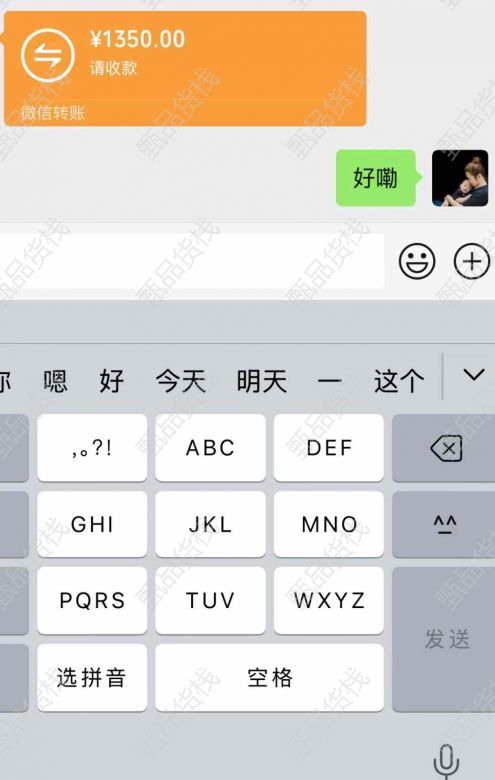
Task: Tap the punctuation ,。?! key
Action: pos(92,448)
